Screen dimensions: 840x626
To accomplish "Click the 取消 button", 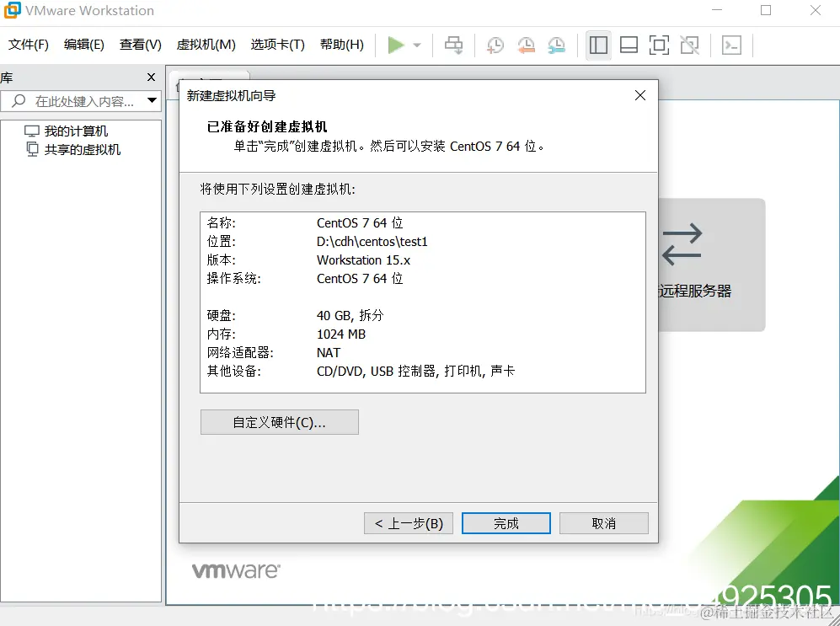I will tap(604, 523).
